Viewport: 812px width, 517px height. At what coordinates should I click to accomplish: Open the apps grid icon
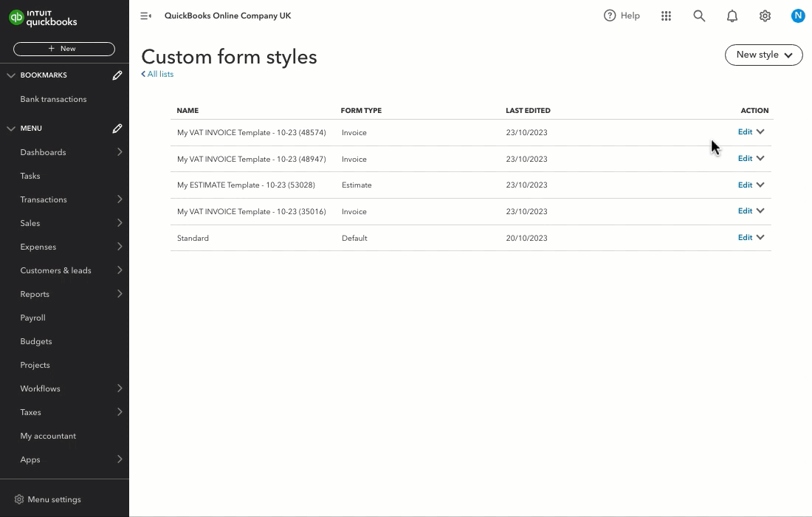click(x=666, y=16)
